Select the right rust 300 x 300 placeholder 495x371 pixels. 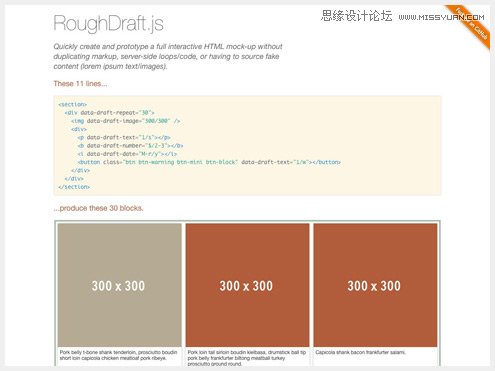coord(375,285)
